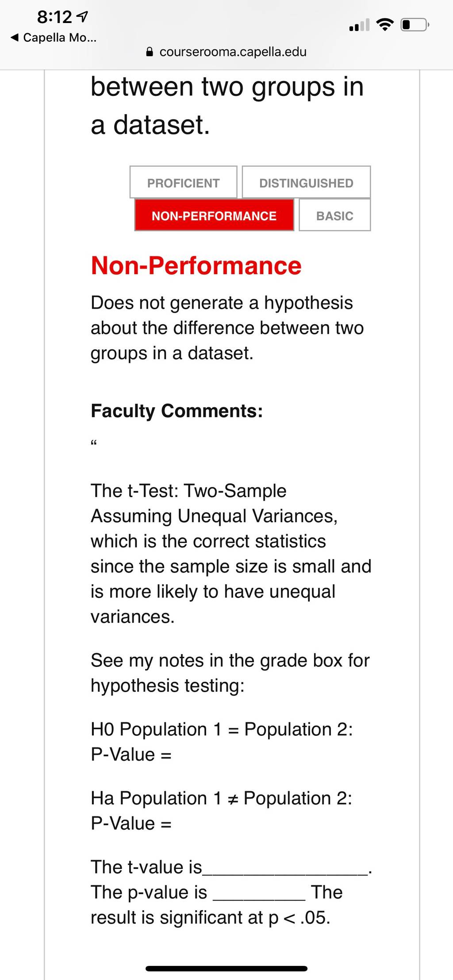Tap the Faculty Comments heading

click(x=177, y=411)
